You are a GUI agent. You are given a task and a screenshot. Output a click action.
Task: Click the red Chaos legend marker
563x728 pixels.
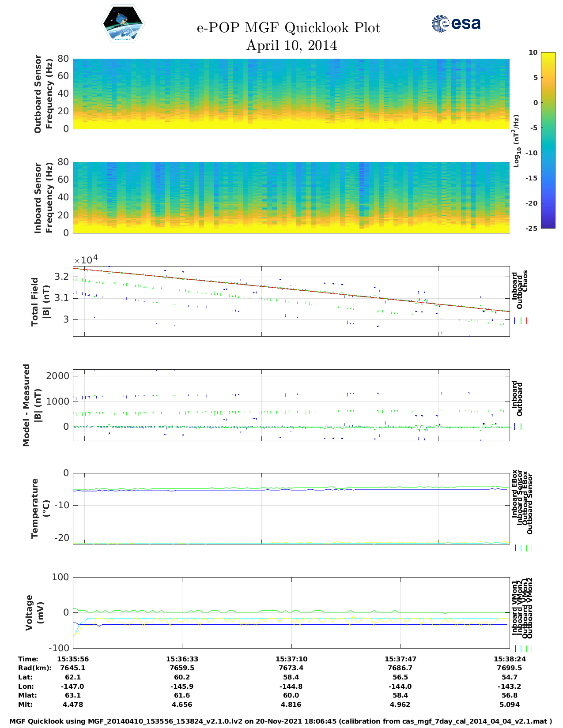(x=526, y=321)
